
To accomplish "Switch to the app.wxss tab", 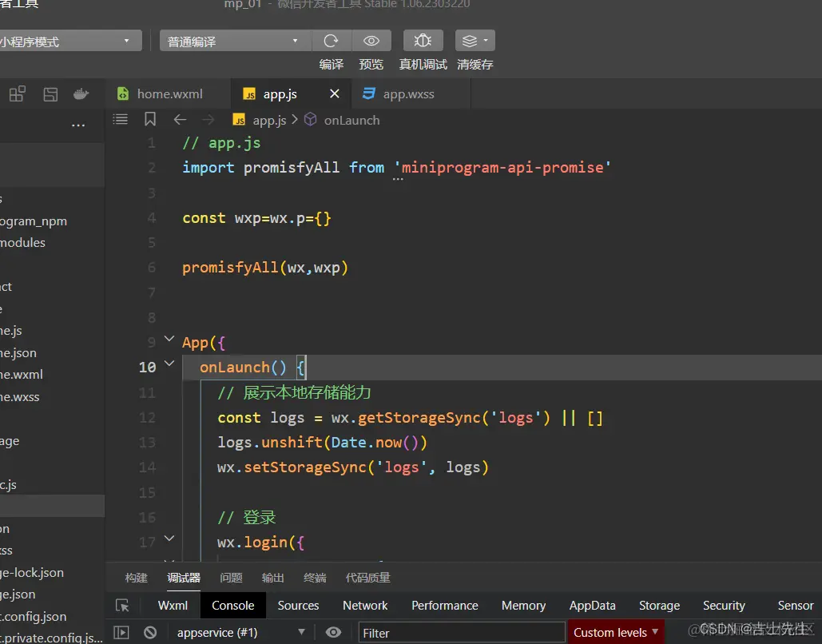I will 411,93.
